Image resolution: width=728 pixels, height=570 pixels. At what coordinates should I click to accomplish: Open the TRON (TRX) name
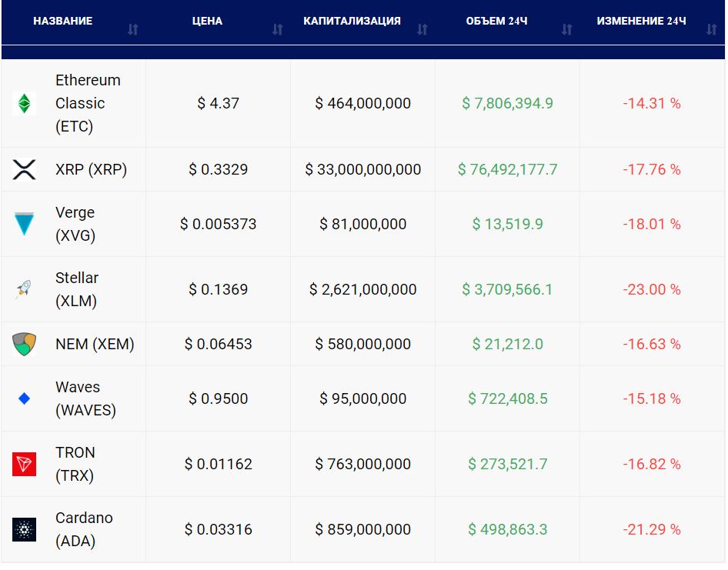75,464
